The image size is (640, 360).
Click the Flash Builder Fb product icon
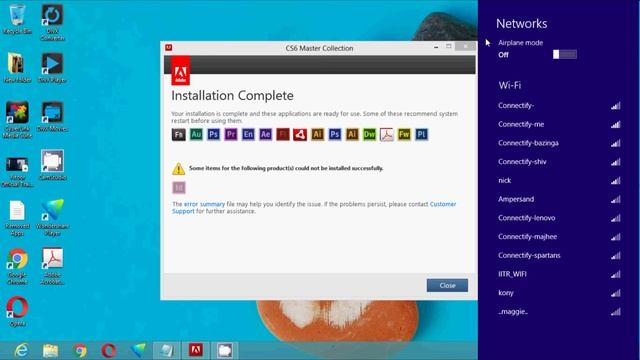pyautogui.click(x=178, y=134)
